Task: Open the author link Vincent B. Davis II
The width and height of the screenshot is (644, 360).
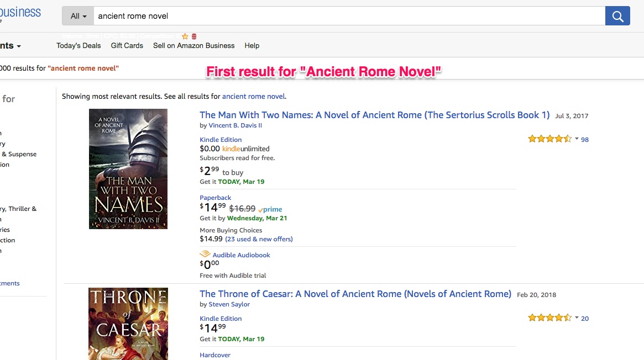Action: [x=235, y=125]
